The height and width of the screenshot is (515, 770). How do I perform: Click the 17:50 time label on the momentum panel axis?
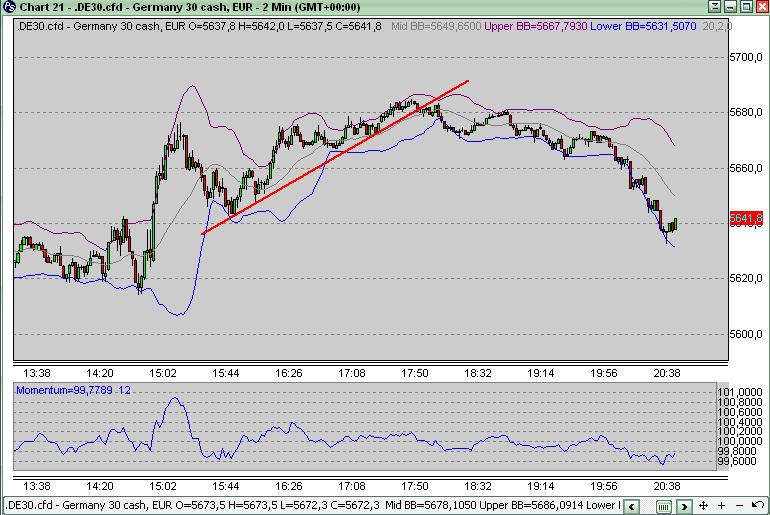coord(414,487)
